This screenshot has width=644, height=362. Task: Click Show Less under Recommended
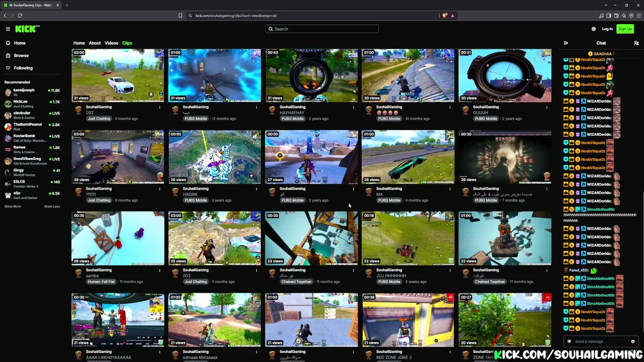click(x=52, y=207)
